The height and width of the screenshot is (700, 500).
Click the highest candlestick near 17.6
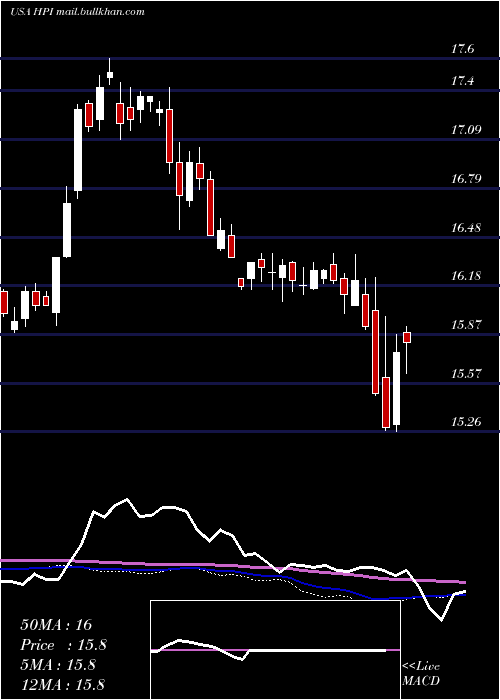pyautogui.click(x=110, y=75)
